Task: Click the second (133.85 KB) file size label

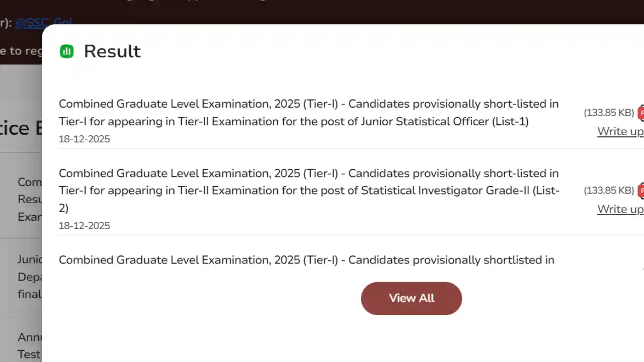Action: pos(609,191)
